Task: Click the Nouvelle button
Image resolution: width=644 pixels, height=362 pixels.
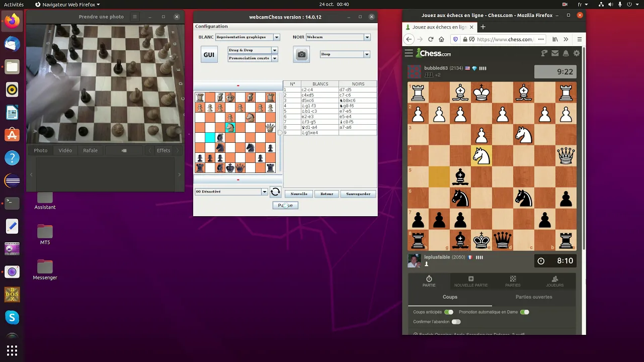Action: pos(299,194)
